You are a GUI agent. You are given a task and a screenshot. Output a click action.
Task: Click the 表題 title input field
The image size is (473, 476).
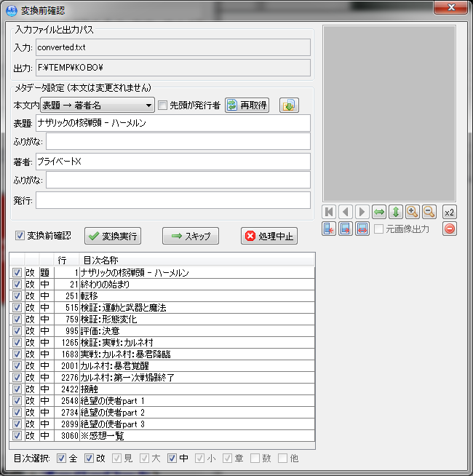173,123
